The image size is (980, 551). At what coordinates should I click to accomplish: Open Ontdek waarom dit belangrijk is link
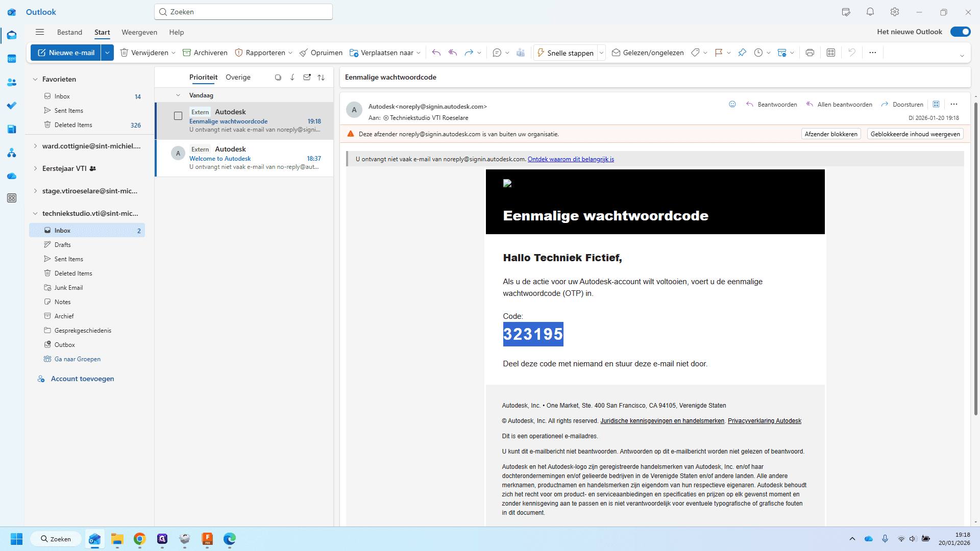tap(571, 159)
